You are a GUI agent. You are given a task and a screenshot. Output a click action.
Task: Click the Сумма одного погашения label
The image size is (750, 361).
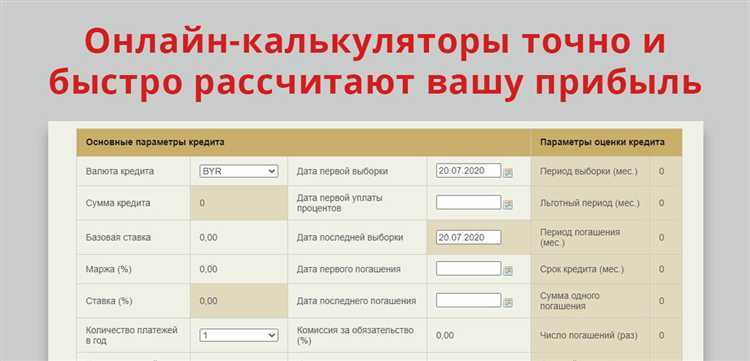tap(570, 301)
